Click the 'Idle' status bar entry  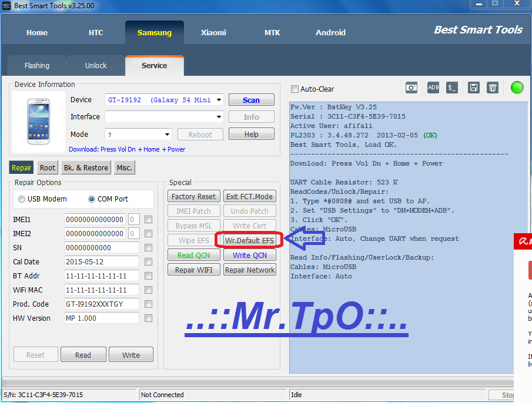tap(296, 395)
